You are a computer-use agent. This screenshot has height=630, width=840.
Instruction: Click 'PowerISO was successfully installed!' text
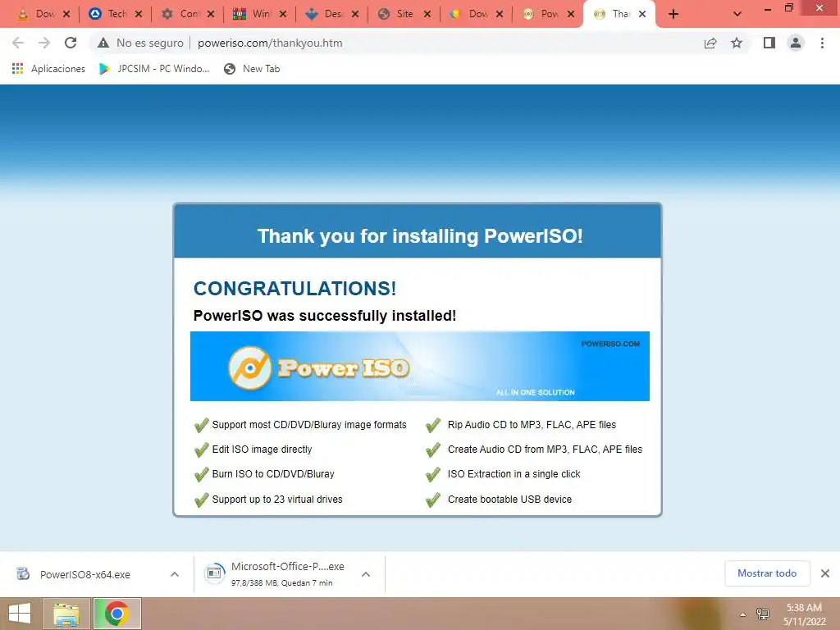(x=325, y=316)
